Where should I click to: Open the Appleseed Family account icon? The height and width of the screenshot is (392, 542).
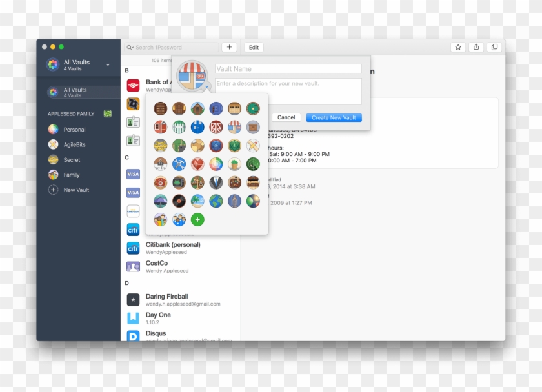[108, 113]
